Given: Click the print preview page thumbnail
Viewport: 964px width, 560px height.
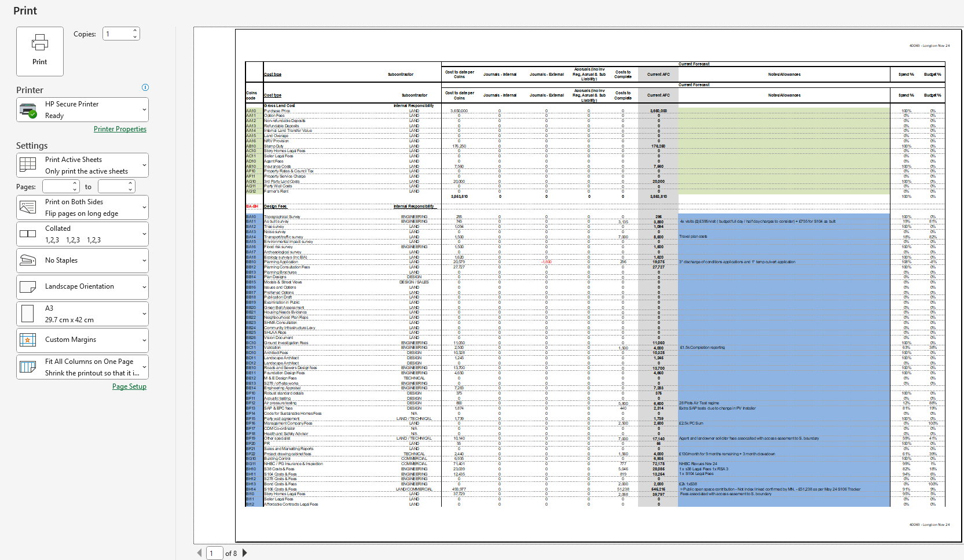Looking at the screenshot, I should tap(598, 286).
